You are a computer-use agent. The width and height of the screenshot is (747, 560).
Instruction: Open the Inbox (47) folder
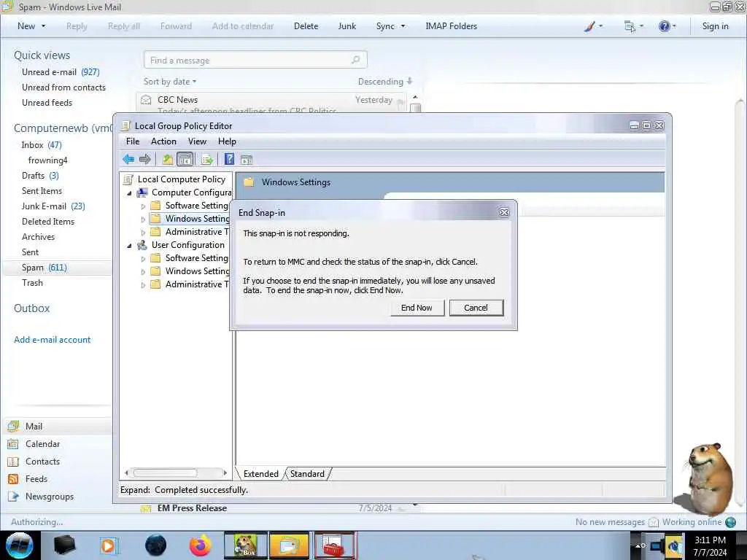click(x=42, y=145)
